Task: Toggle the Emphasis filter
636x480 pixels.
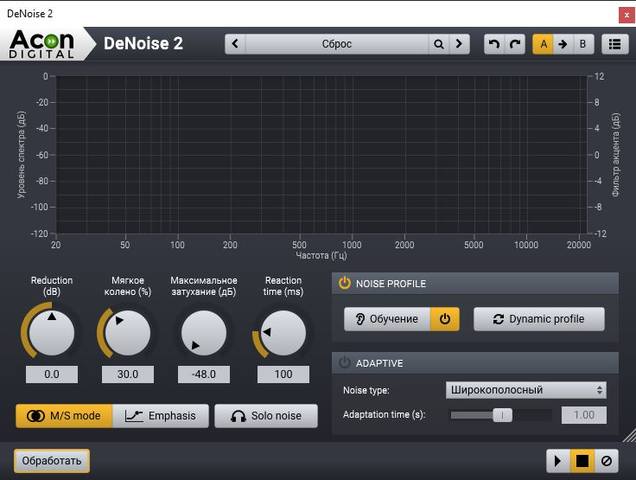Action: (x=161, y=416)
